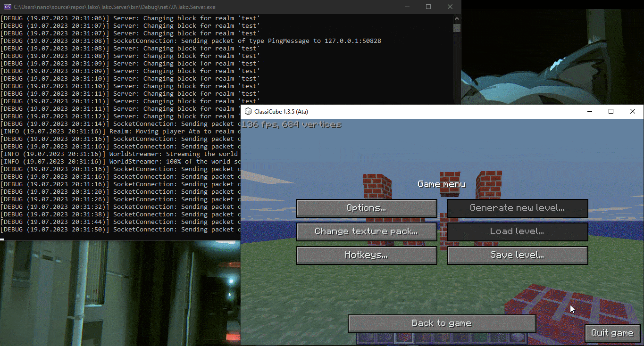The height and width of the screenshot is (346, 644).
Task: Click the 'ClassiCube 1.3.5 (Ata)' window title
Action: pyautogui.click(x=281, y=111)
